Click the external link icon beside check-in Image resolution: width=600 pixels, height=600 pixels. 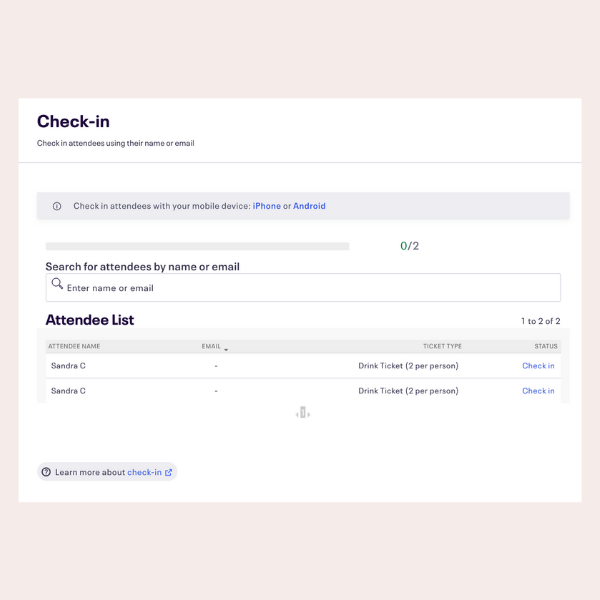tap(168, 472)
